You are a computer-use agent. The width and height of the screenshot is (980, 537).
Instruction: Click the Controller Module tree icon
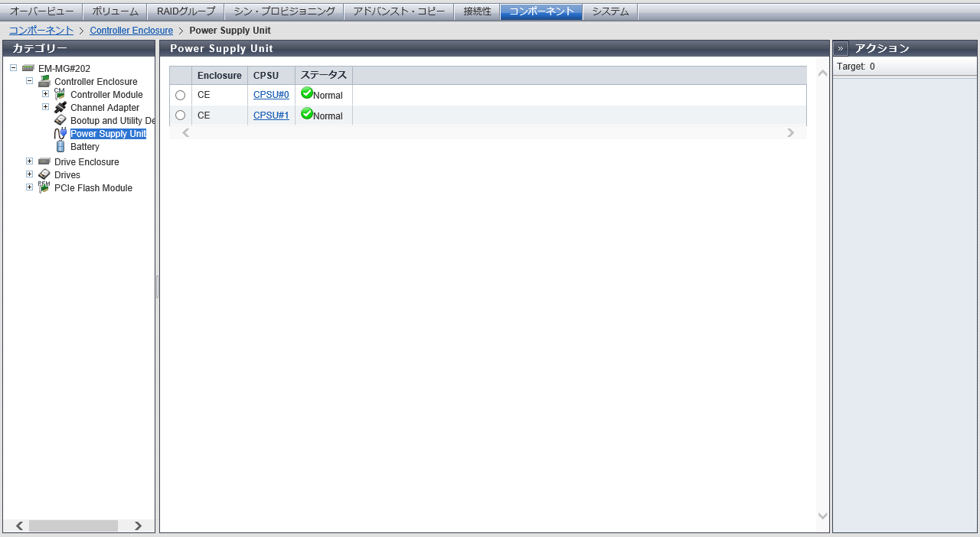point(60,94)
